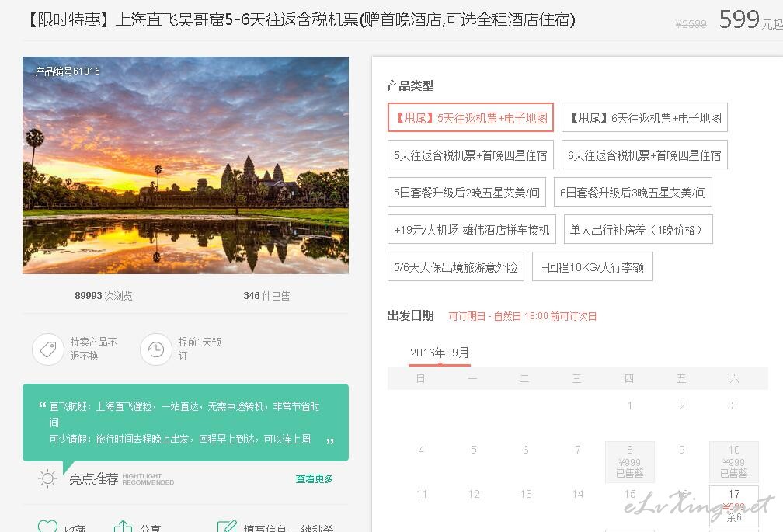Click the 可订明日 booking notice text
The image size is (783, 532).
[x=522, y=316]
